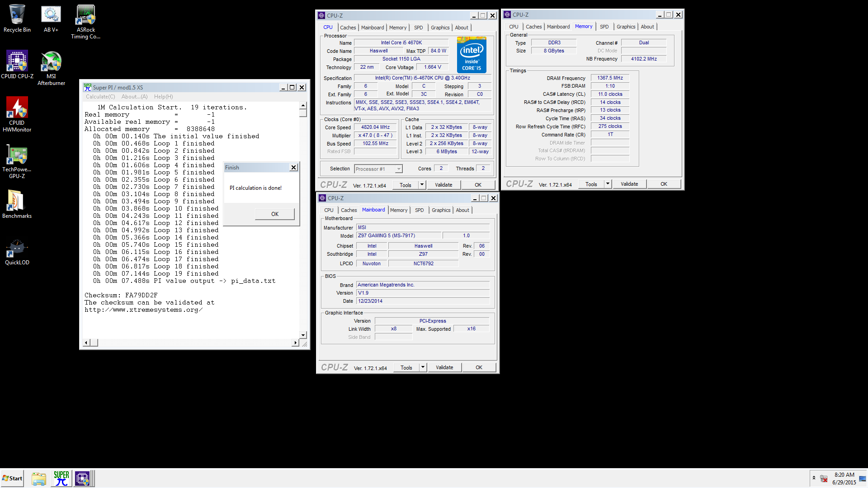The width and height of the screenshot is (868, 488).
Task: Click Validate in Memory window
Action: coord(629,184)
